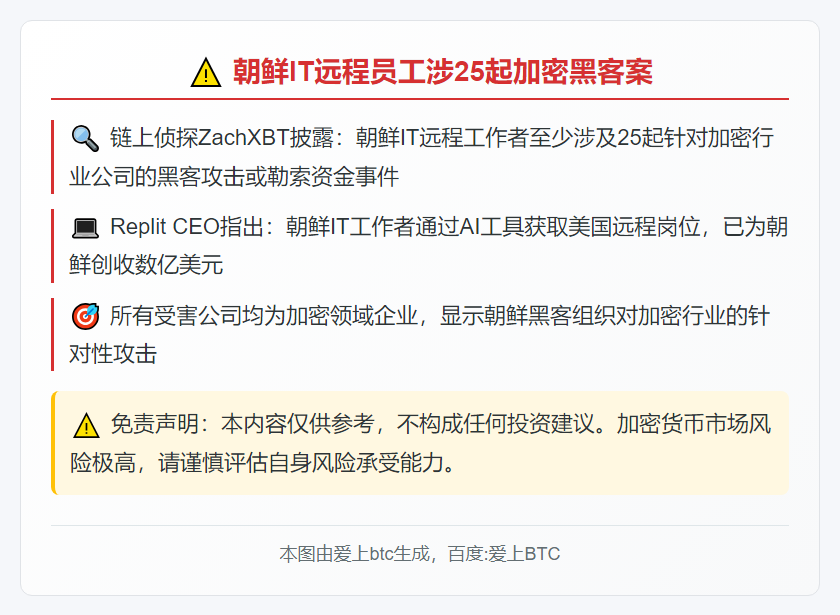Screen dimensions: 840x615
Task: Click the text 免责声明 in the yellow box
Action: tap(155, 424)
